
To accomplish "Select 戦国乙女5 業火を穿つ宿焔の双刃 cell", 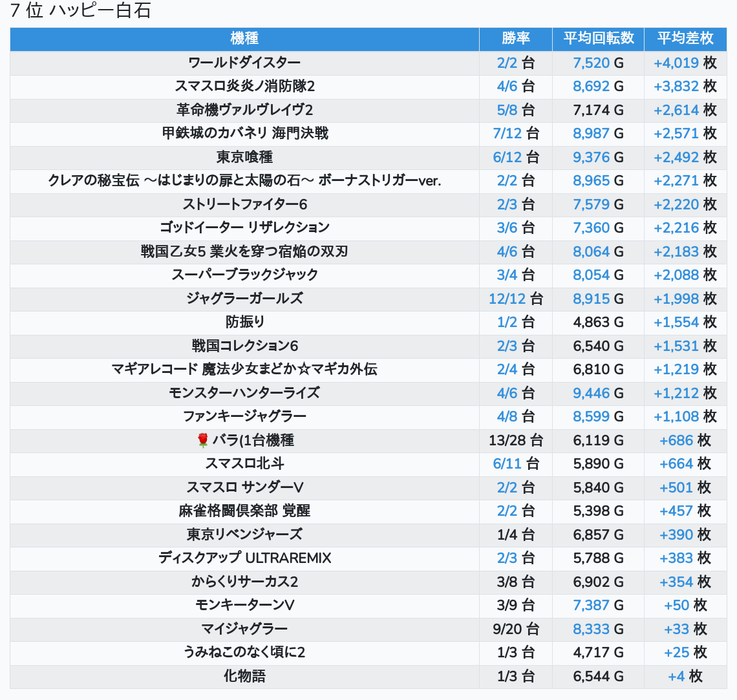I will [244, 251].
